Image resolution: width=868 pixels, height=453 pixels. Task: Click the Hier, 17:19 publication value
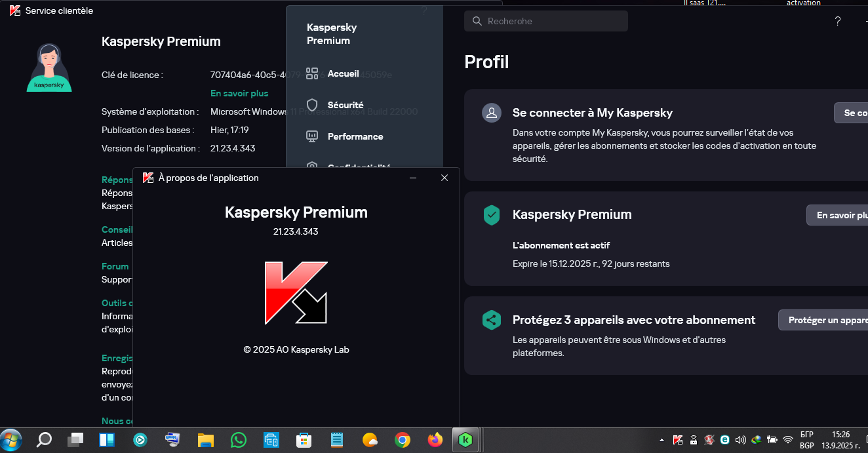(x=229, y=130)
